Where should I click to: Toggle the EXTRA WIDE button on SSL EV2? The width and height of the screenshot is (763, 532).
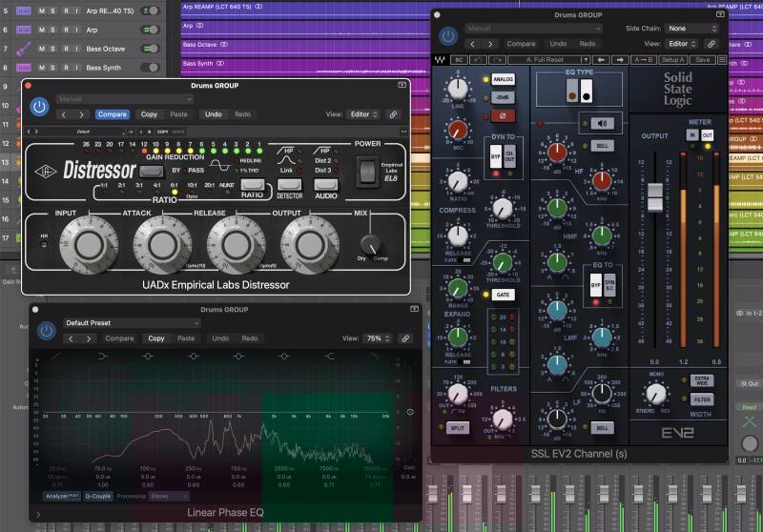702,380
